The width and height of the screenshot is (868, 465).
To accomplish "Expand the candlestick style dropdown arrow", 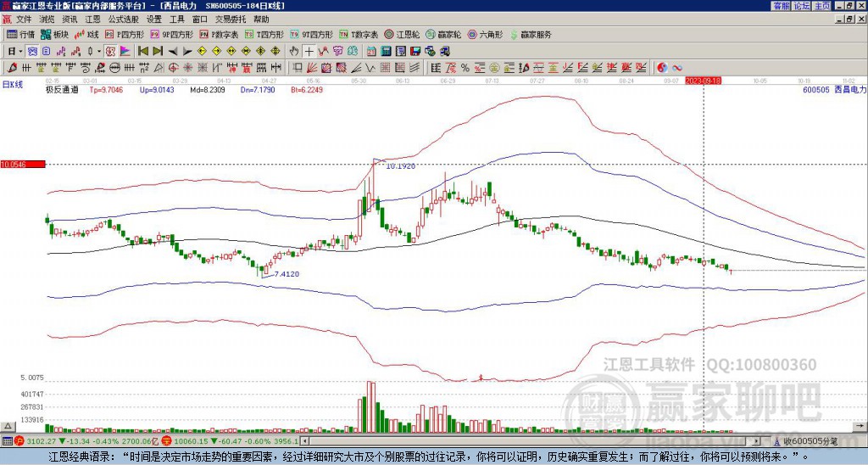I will point(99,52).
